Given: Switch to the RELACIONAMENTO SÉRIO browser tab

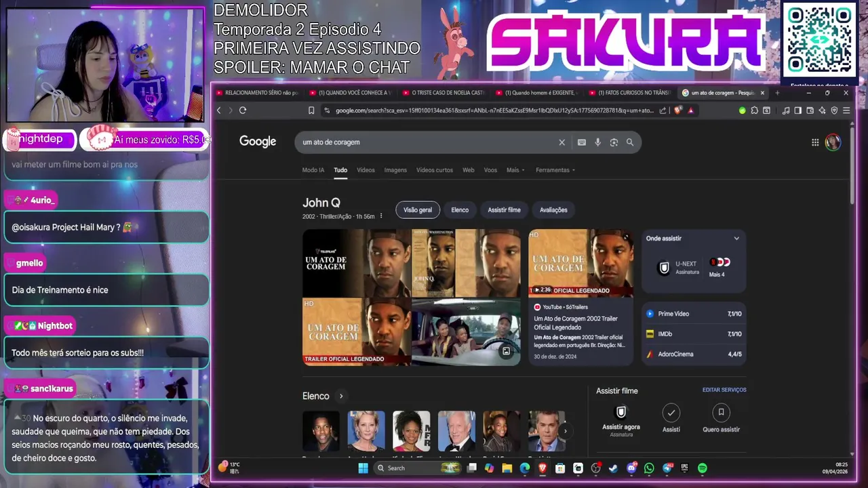Looking at the screenshot, I should (256, 93).
